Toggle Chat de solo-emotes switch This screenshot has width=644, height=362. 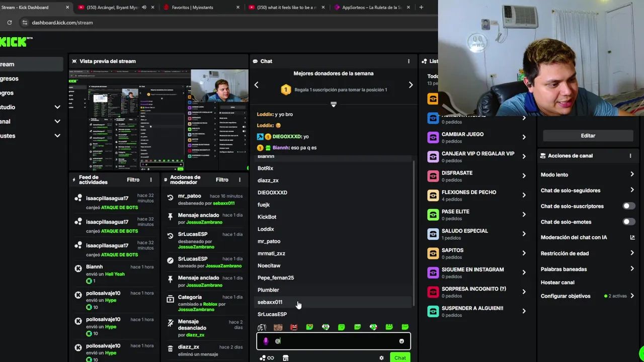point(629,222)
